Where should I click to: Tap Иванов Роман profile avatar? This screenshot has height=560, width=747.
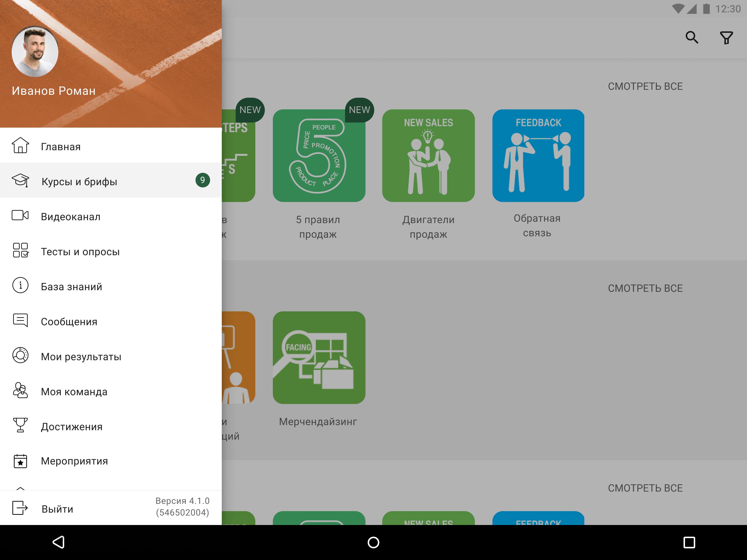point(35,52)
